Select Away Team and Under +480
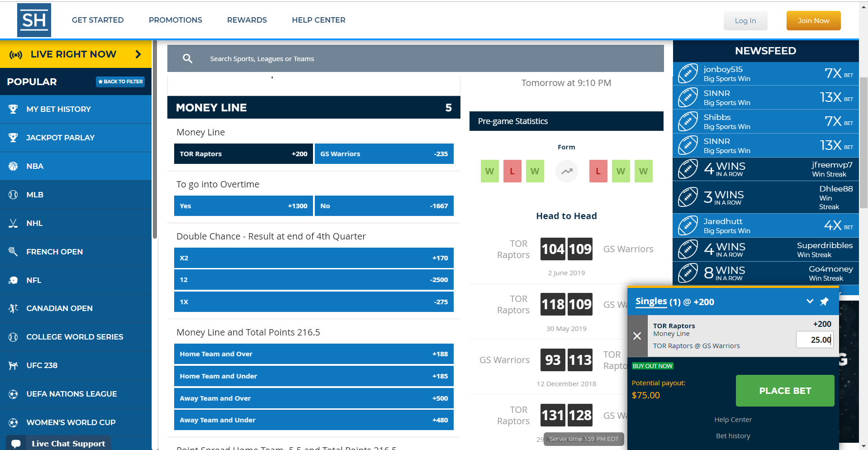 (314, 420)
